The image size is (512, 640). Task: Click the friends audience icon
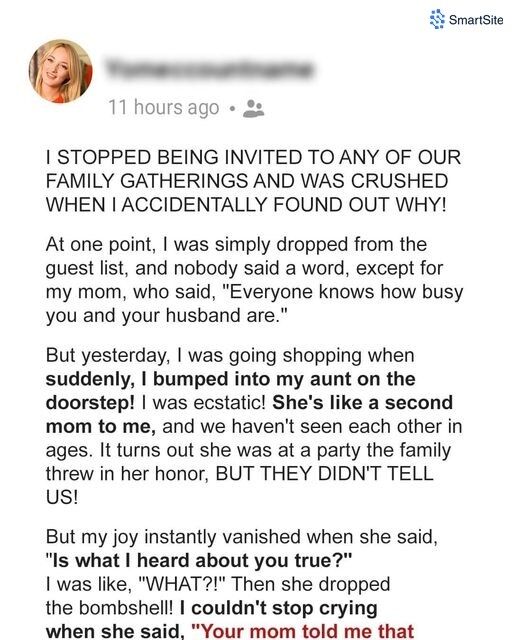pyautogui.click(x=254, y=109)
